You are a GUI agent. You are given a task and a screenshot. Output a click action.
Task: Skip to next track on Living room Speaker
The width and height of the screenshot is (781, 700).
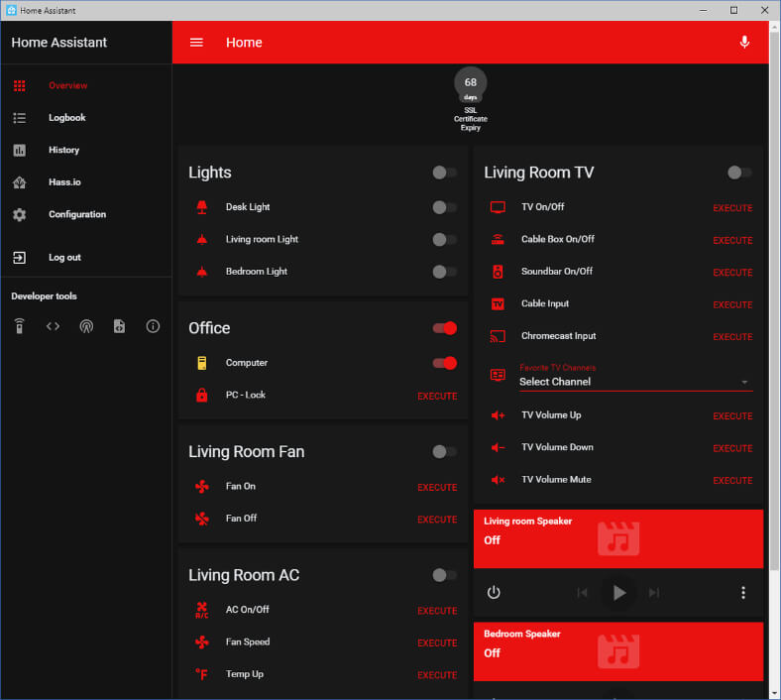[x=654, y=592]
